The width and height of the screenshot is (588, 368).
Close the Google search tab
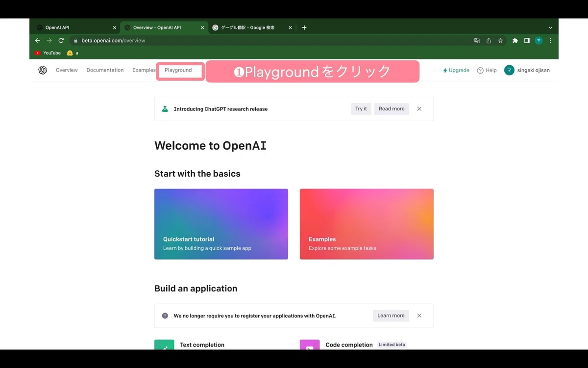(x=290, y=27)
